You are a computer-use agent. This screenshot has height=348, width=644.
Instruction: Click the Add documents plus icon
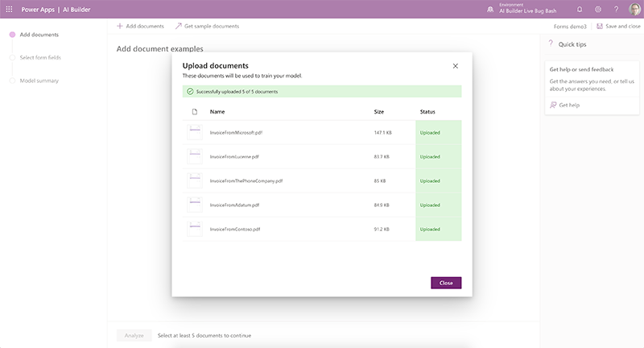coord(119,26)
